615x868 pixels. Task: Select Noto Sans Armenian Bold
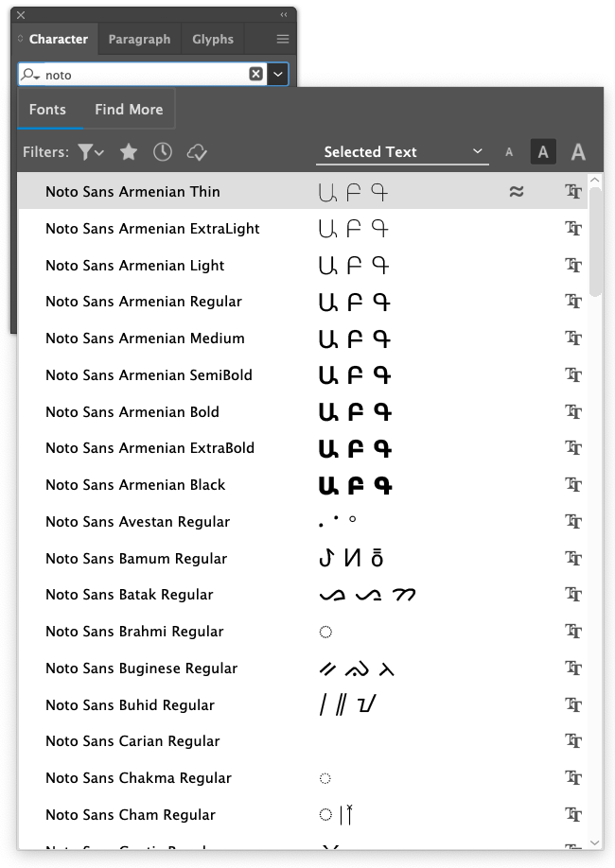tap(302, 411)
